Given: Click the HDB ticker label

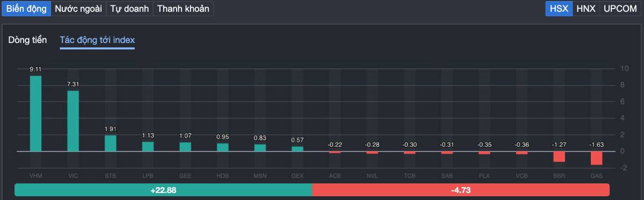Looking at the screenshot, I should coord(223,176).
